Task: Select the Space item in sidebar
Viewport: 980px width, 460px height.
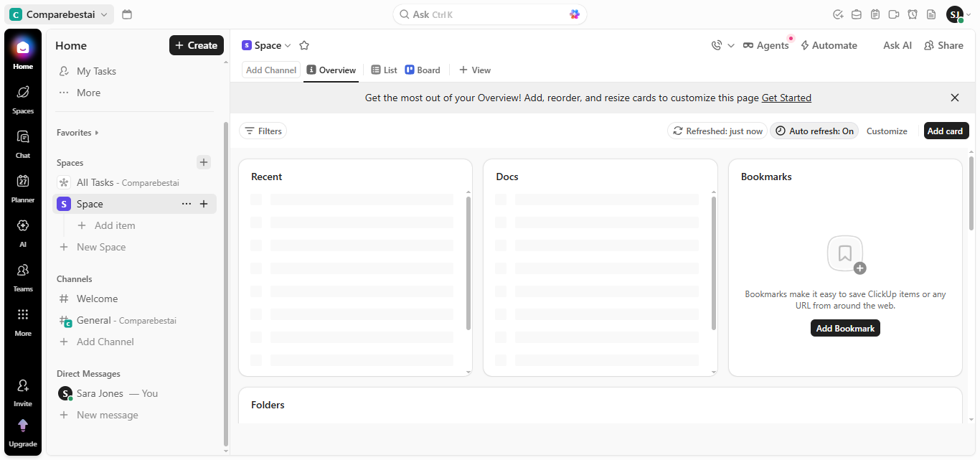Action: tap(135, 204)
